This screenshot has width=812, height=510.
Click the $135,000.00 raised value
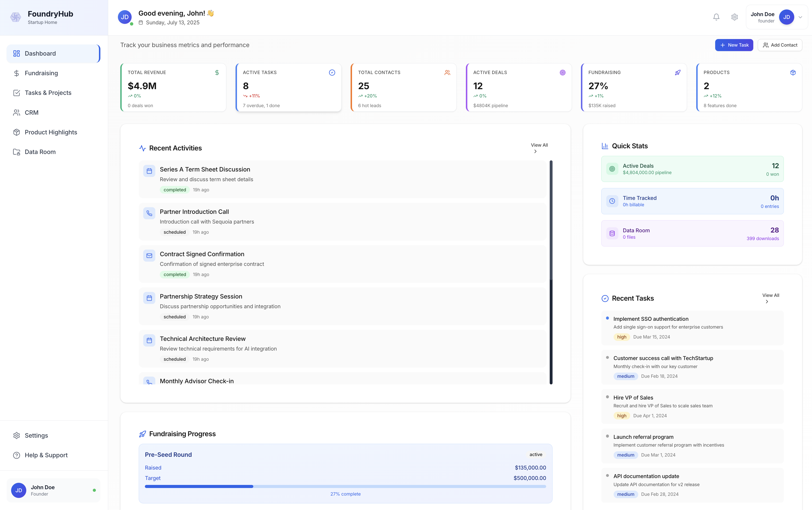coord(531,468)
